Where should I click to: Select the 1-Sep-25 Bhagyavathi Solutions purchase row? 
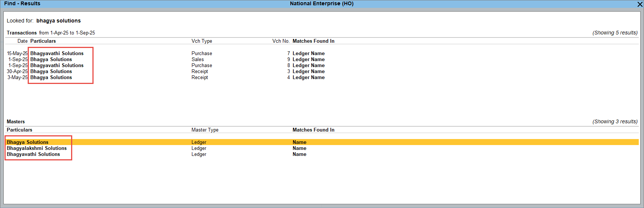tap(57, 66)
